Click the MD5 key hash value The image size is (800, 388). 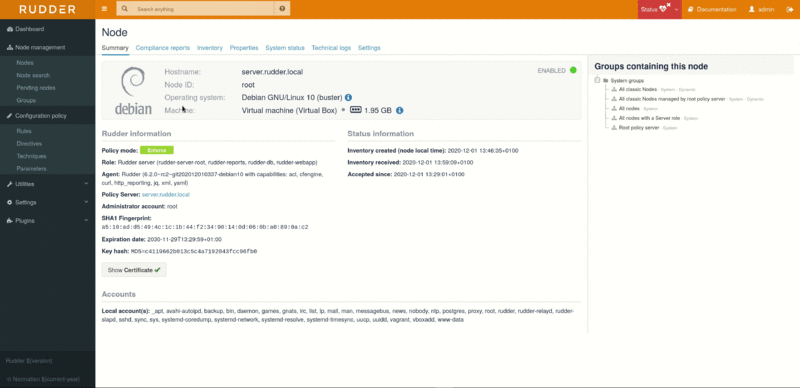click(194, 252)
